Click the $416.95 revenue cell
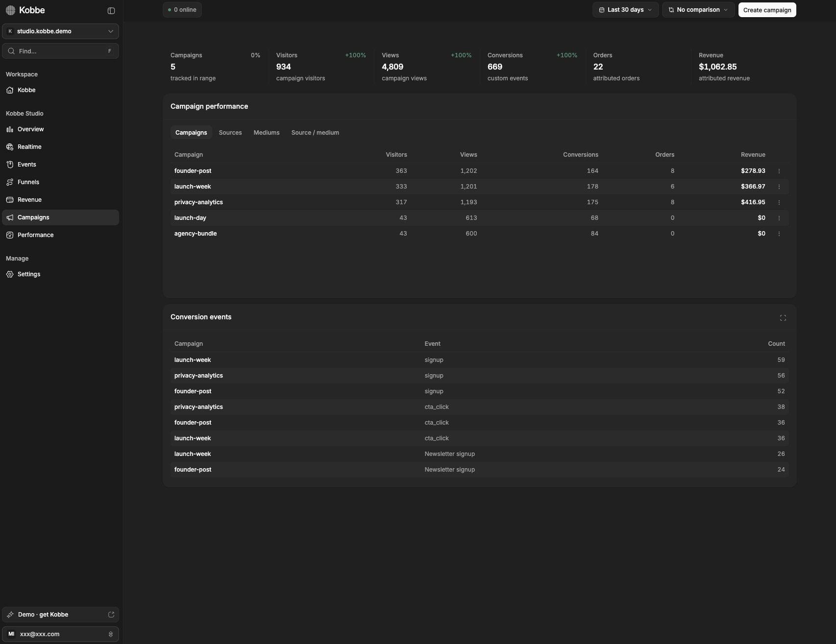 (x=753, y=202)
